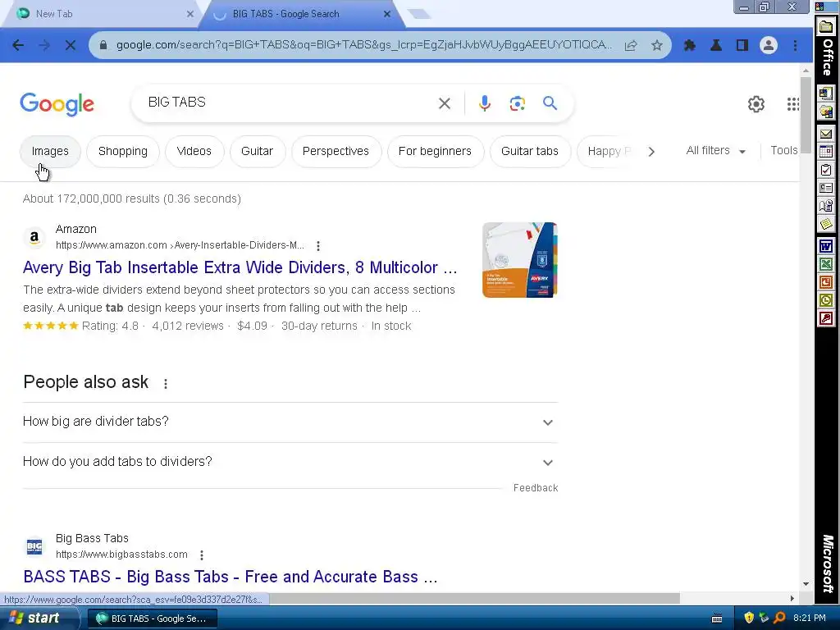The height and width of the screenshot is (630, 840).
Task: Click in the BIG TABS search field
Action: (290, 103)
